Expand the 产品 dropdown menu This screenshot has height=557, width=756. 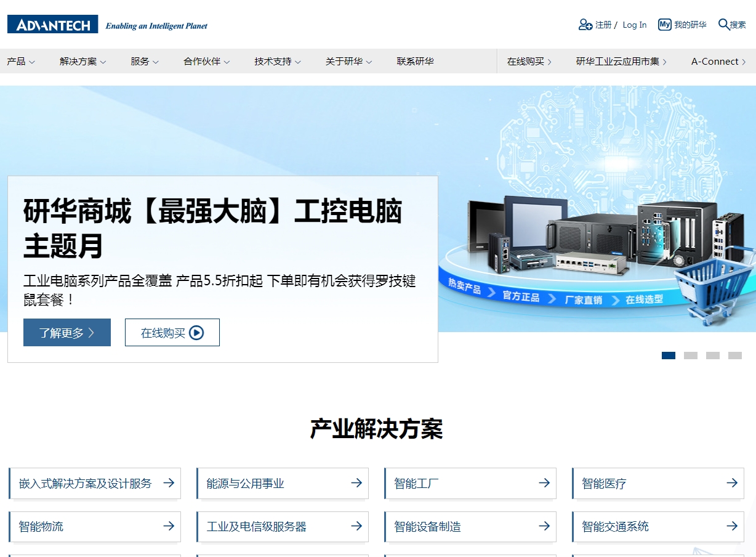point(21,62)
